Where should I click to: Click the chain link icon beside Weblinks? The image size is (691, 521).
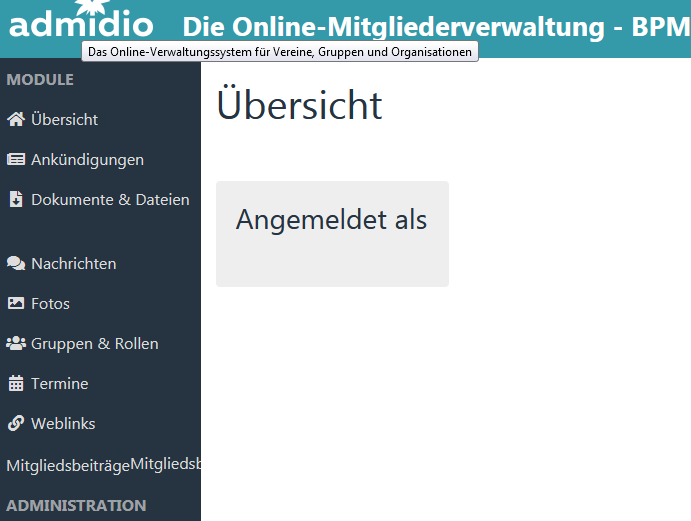pyautogui.click(x=16, y=424)
